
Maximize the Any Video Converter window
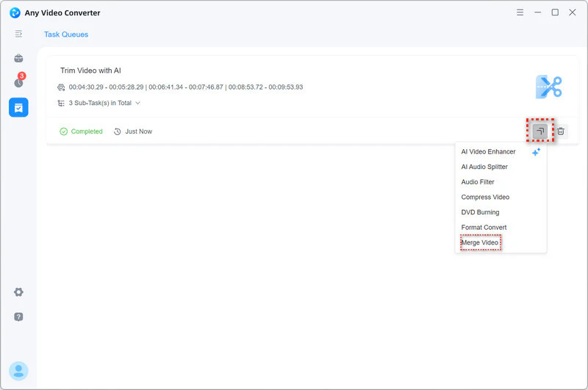coord(555,12)
